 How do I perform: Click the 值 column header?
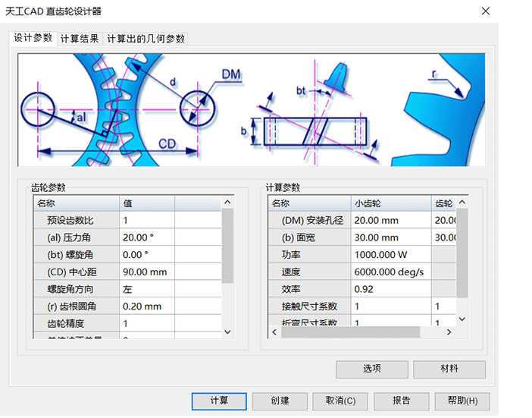pos(147,203)
